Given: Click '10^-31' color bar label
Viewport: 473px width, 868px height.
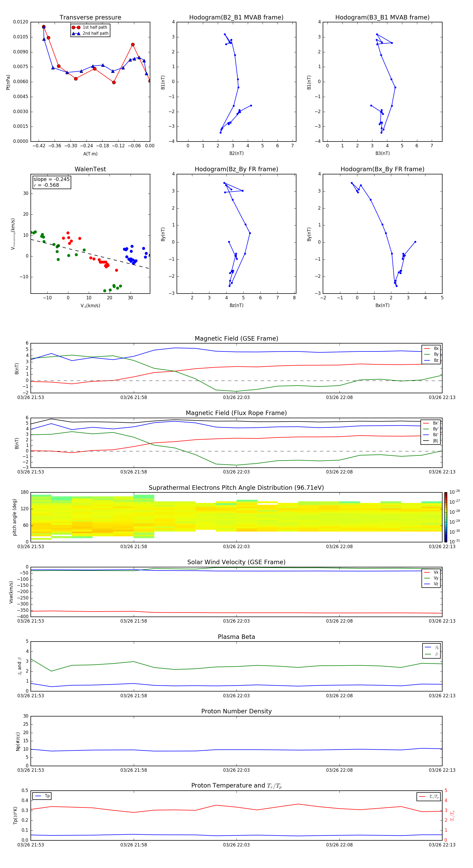Looking at the screenshot, I should tap(455, 542).
